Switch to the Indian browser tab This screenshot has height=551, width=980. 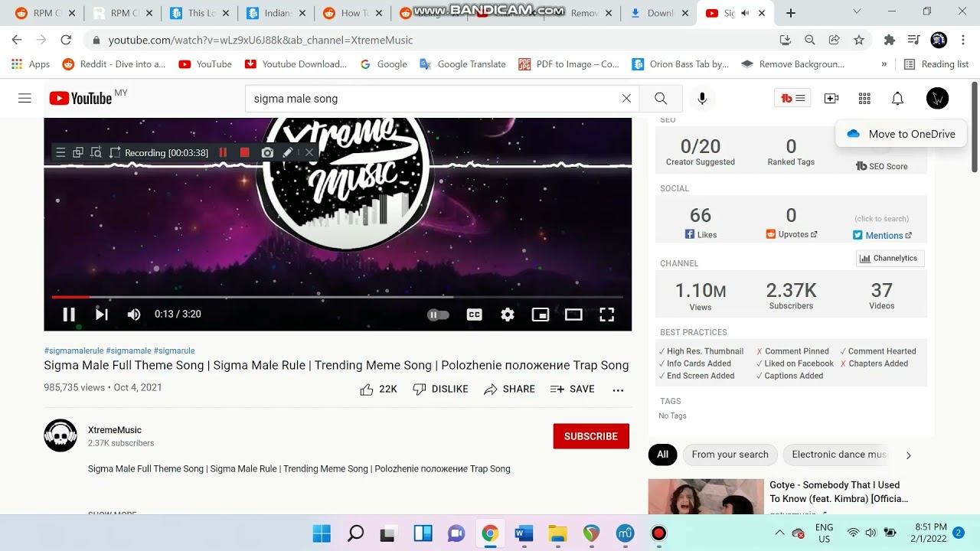tap(274, 13)
